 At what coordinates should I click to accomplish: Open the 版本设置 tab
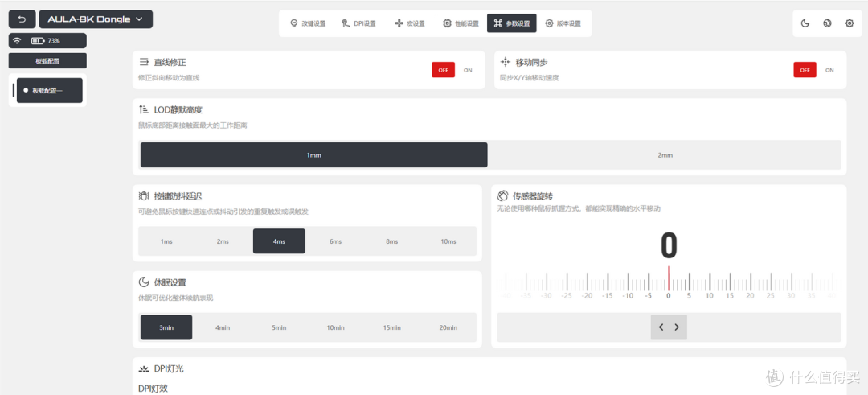coord(563,23)
